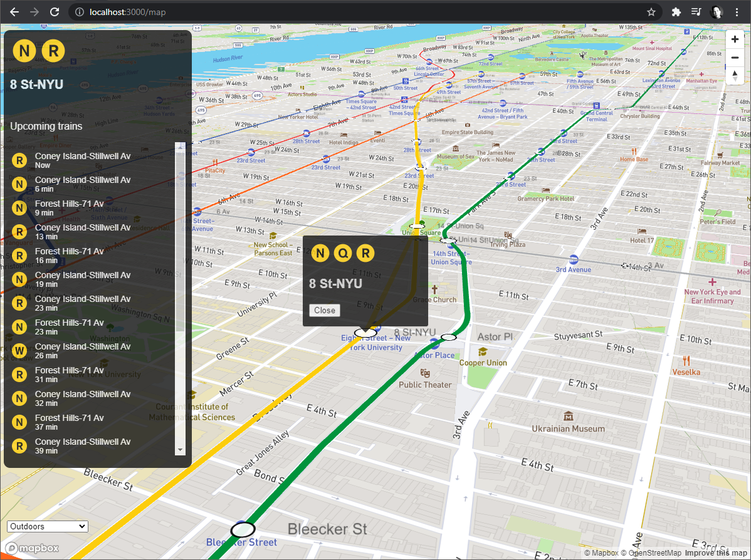
Task: Click the N badge in station popup
Action: (x=320, y=252)
